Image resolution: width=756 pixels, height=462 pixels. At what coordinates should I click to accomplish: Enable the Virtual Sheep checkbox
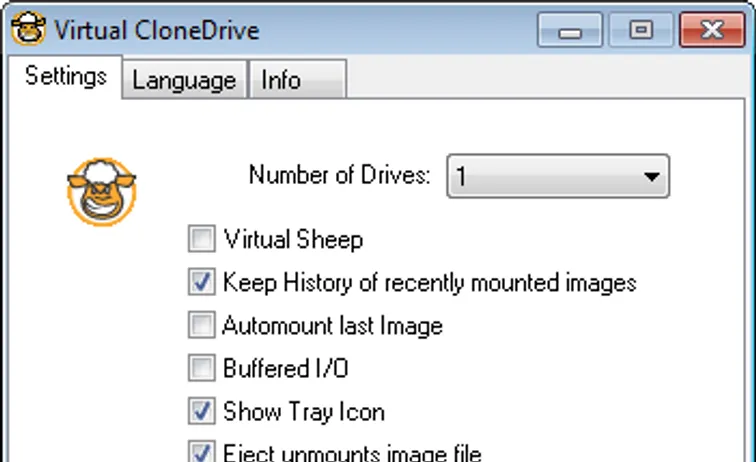point(202,240)
